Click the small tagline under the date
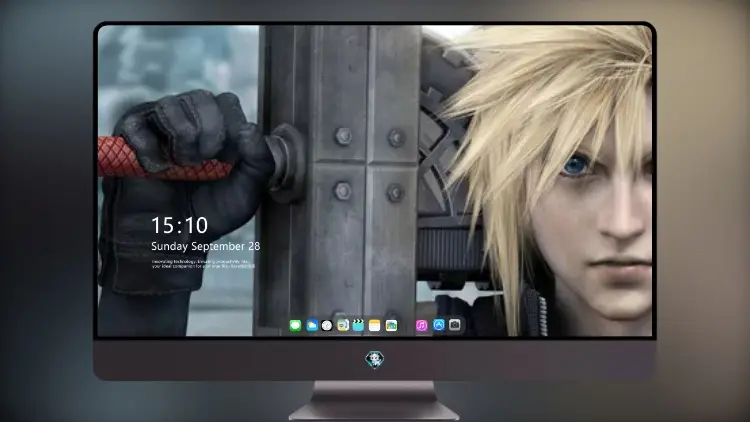Image resolution: width=750 pixels, height=422 pixels. point(203,264)
